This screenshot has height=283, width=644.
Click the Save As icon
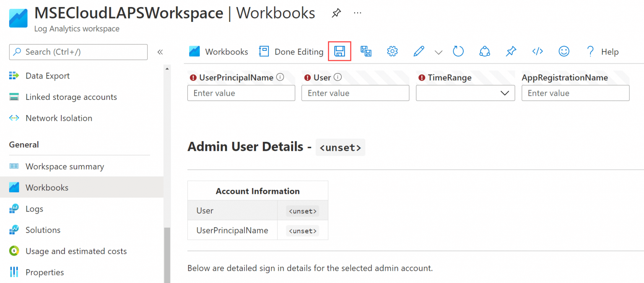point(366,51)
